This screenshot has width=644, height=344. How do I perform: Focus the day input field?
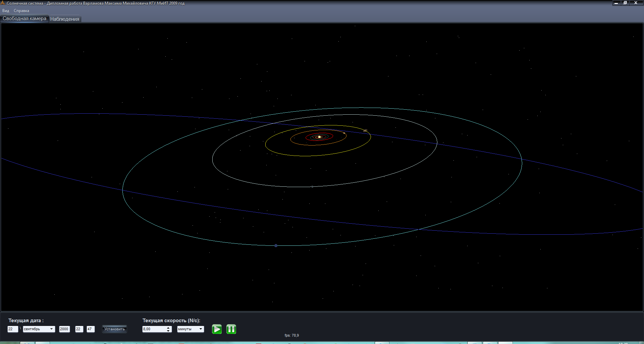[x=13, y=329]
